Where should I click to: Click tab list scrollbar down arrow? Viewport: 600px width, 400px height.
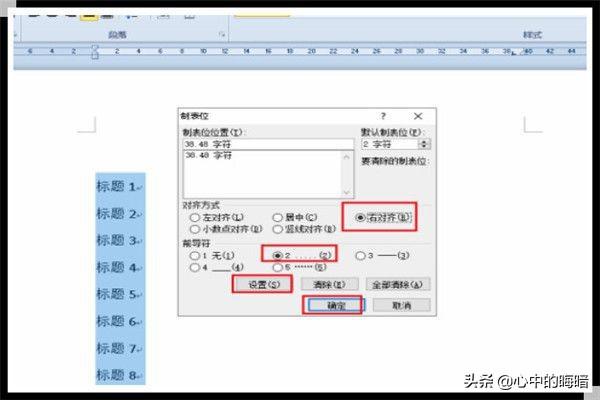346,193
